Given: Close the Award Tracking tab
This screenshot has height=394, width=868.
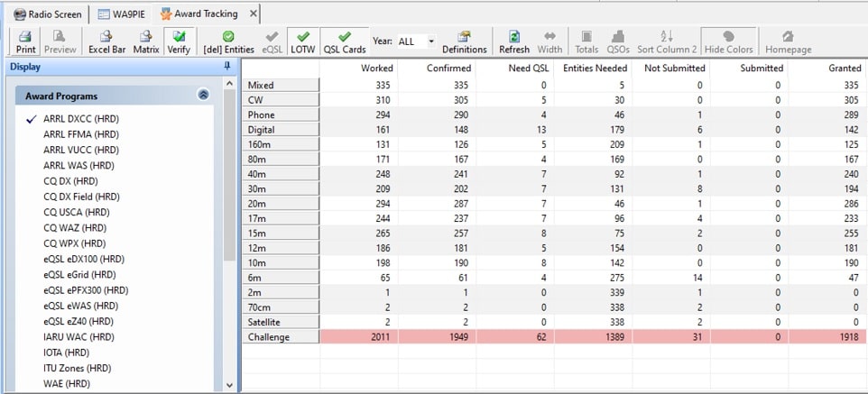Looking at the screenshot, I should [253, 14].
